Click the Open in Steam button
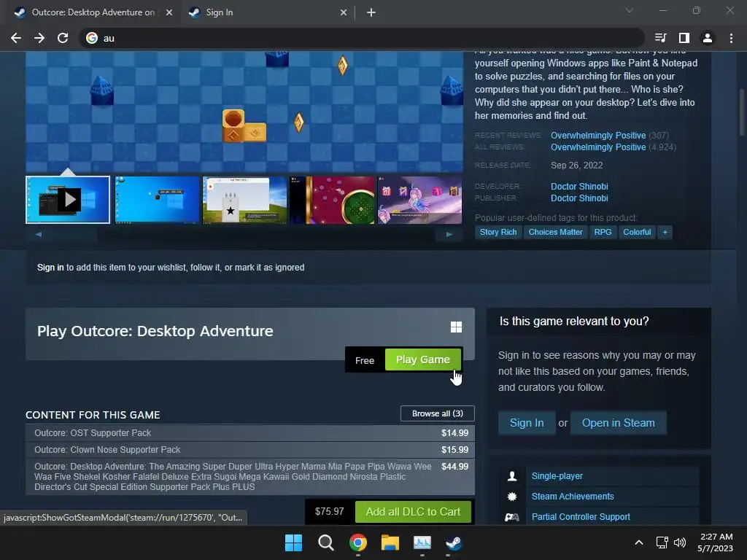 619,423
